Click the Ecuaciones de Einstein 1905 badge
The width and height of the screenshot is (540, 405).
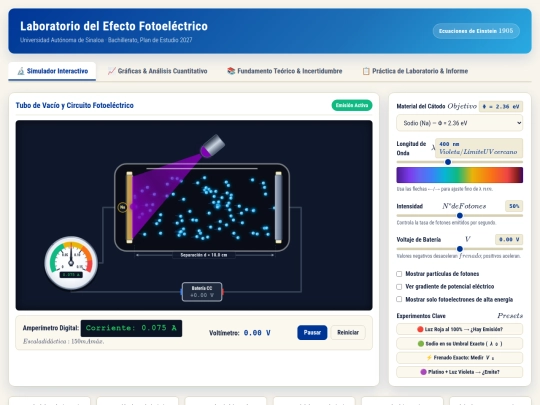(x=476, y=31)
